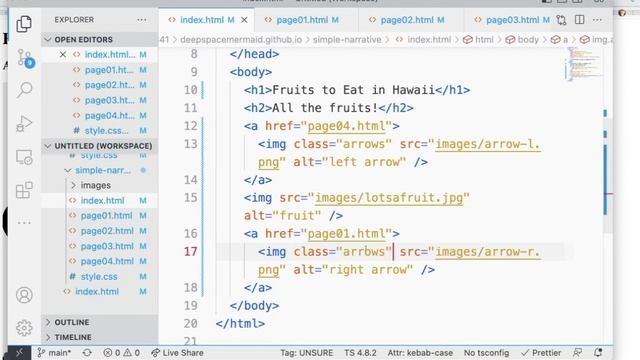Open the Search view
Viewport: 640px width, 360px height.
24,90
